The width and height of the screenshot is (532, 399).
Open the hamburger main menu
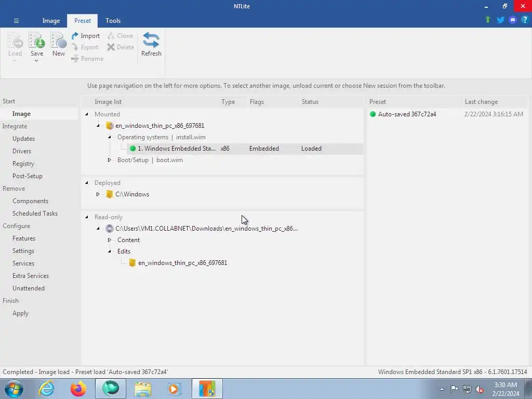(16, 21)
